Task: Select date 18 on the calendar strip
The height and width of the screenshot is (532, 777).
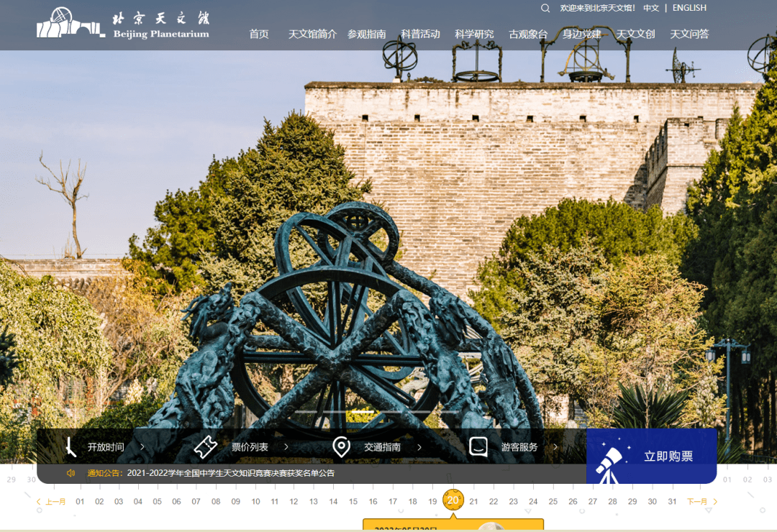Action: (413, 501)
